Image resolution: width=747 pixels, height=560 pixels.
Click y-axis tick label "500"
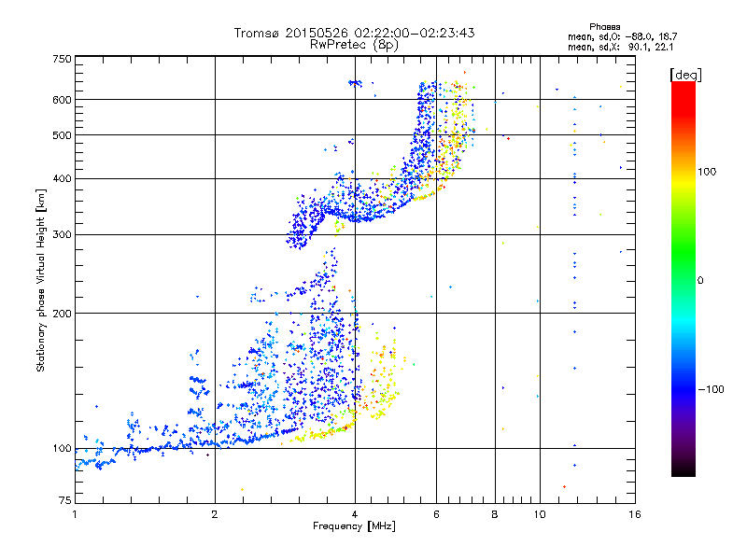click(x=62, y=135)
